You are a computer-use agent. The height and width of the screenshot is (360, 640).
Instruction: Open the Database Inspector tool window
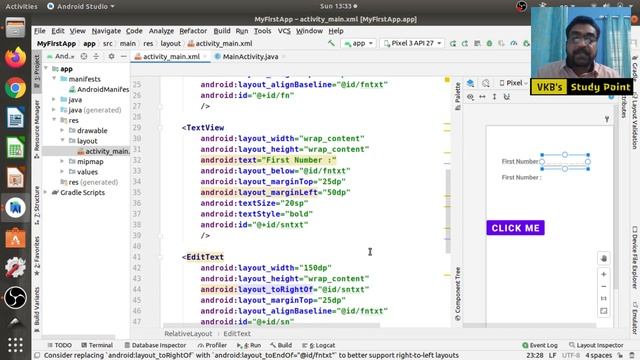pos(155,345)
